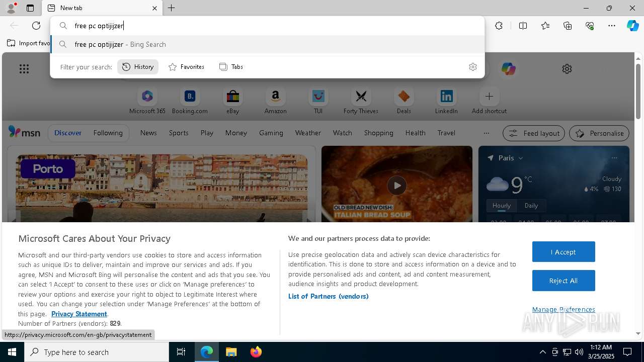Image resolution: width=644 pixels, height=362 pixels.
Task: Open the Porto article thumbnail
Action: pos(162,188)
